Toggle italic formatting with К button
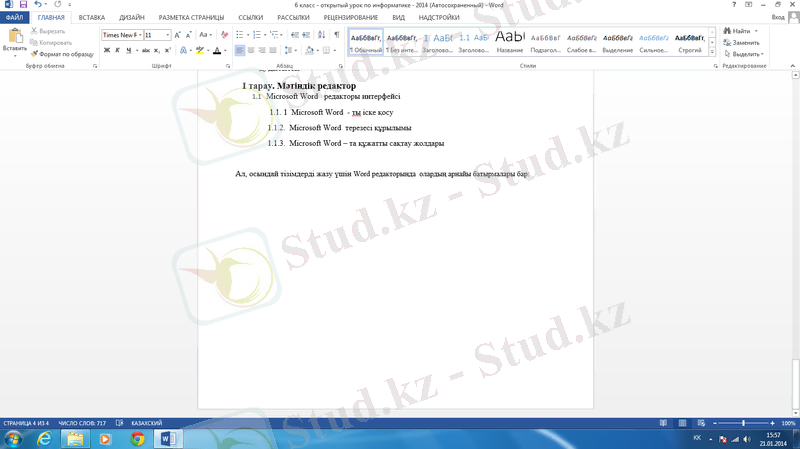This screenshot has height=449, width=800. [118, 50]
